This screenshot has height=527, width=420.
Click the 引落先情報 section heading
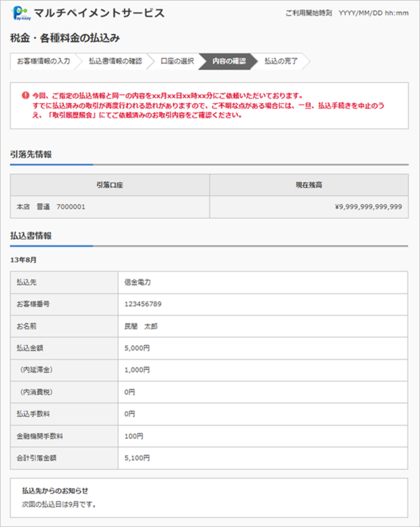point(31,154)
